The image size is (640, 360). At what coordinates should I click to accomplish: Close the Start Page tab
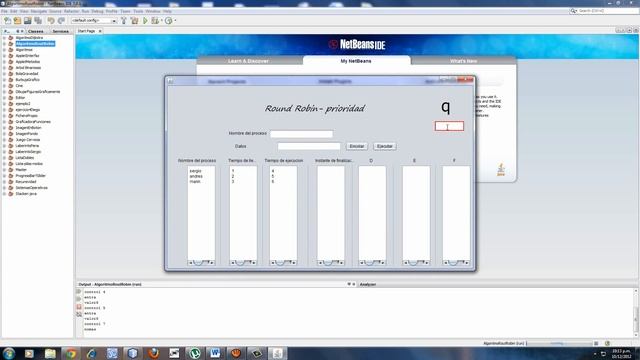[x=100, y=31]
